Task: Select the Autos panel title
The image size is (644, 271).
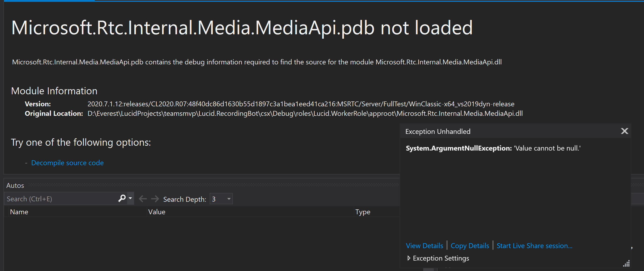Action: tap(15, 185)
